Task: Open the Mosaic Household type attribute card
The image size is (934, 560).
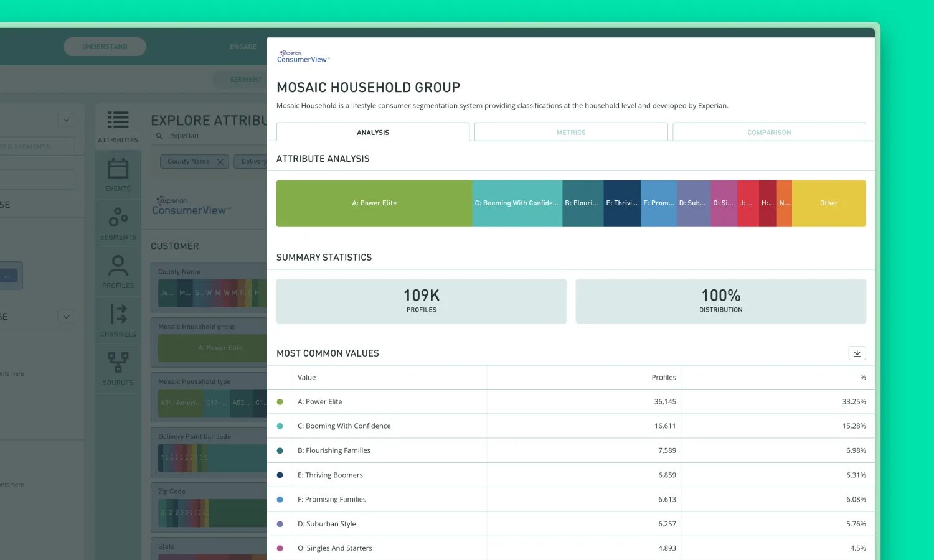Action: click(209, 397)
